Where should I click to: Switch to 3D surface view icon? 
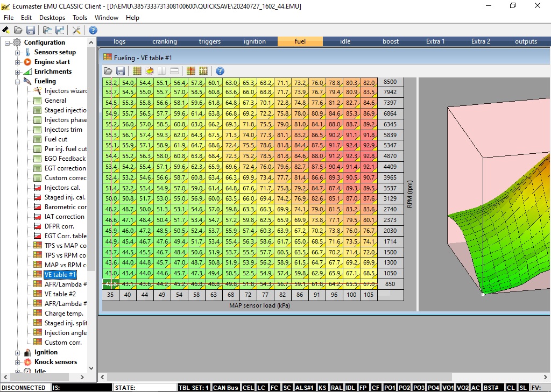(x=150, y=71)
